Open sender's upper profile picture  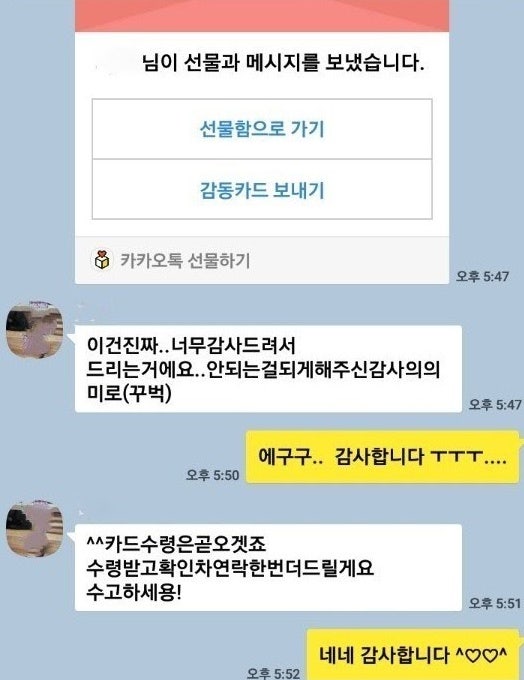pos(34,330)
